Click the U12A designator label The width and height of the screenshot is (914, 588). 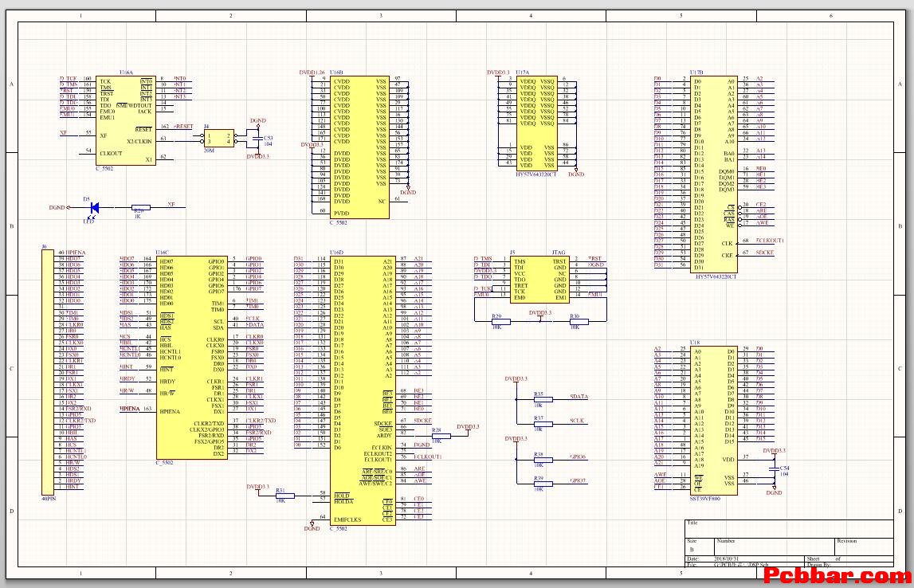click(x=522, y=73)
